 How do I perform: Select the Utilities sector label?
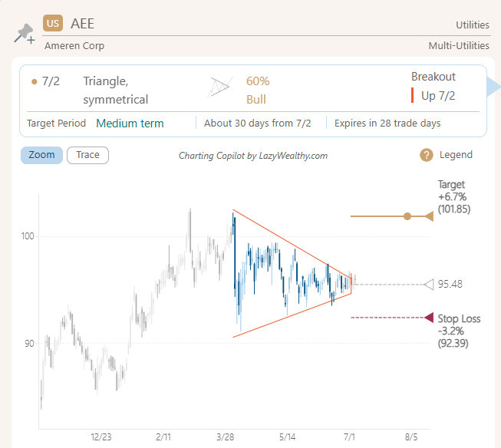tap(472, 25)
